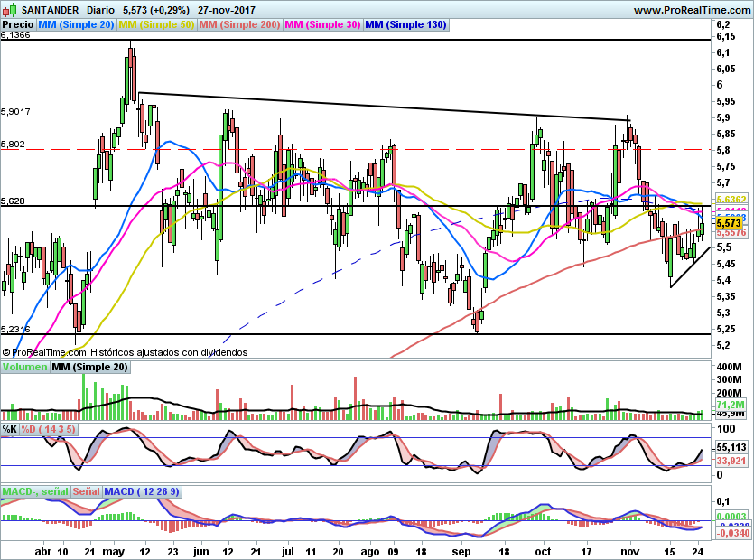
Task: Select the MACD ( 12 26 9) label
Action: [x=142, y=491]
